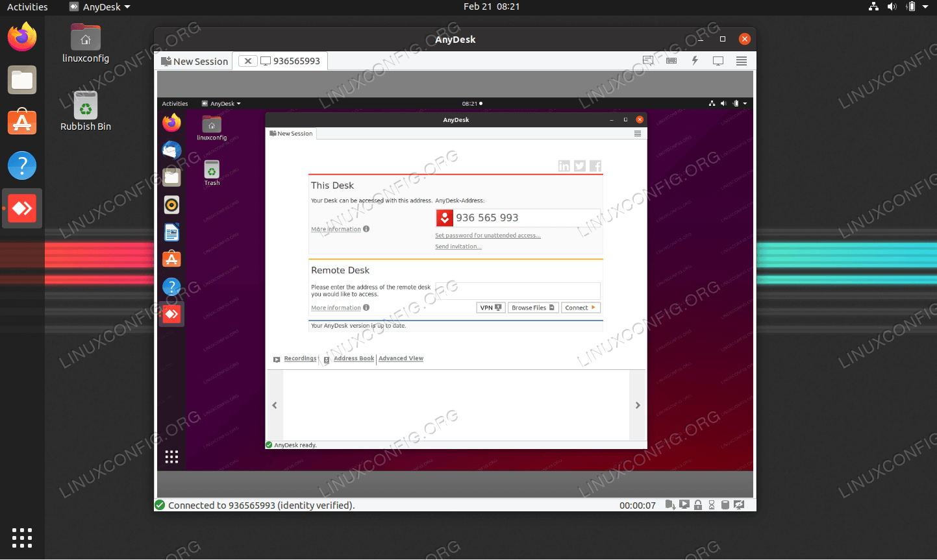Image resolution: width=937 pixels, height=560 pixels.
Task: Open the outer AnyDesk hamburger menu
Action: pyautogui.click(x=742, y=61)
